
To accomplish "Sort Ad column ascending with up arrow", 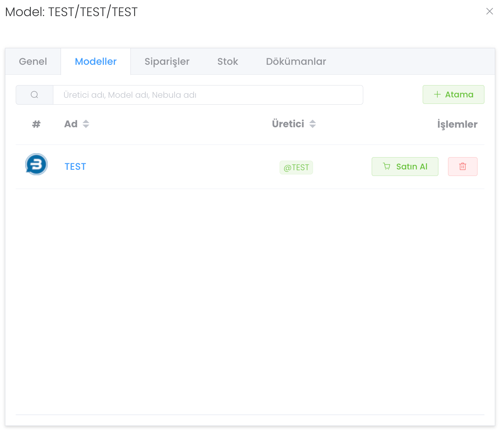I will [86, 122].
